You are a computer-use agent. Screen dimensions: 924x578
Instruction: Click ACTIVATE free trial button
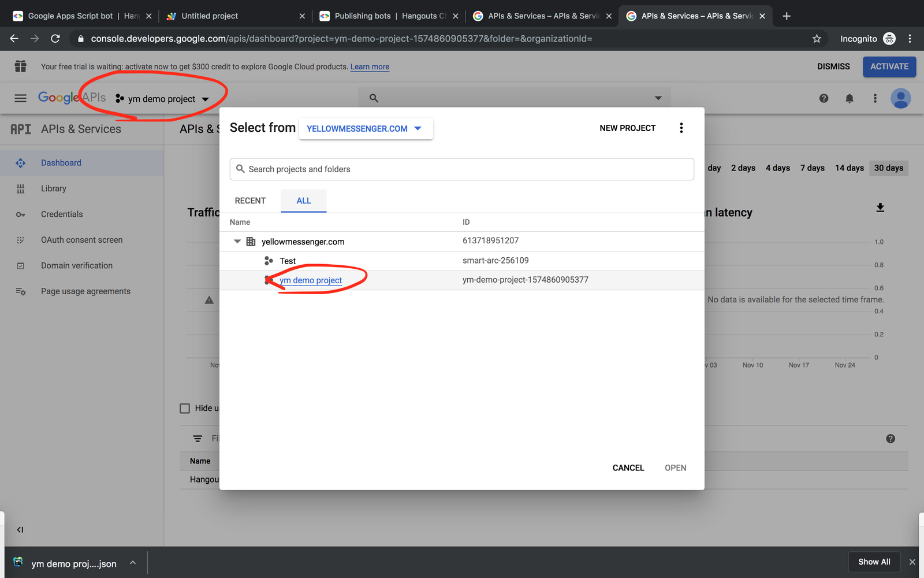tap(889, 66)
